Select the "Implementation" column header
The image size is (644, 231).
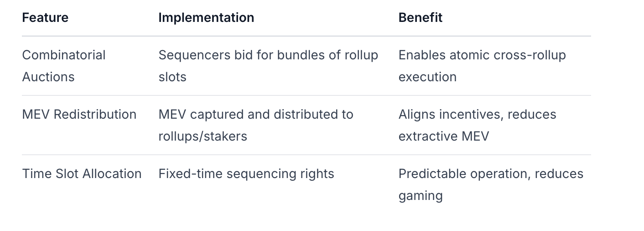206,18
